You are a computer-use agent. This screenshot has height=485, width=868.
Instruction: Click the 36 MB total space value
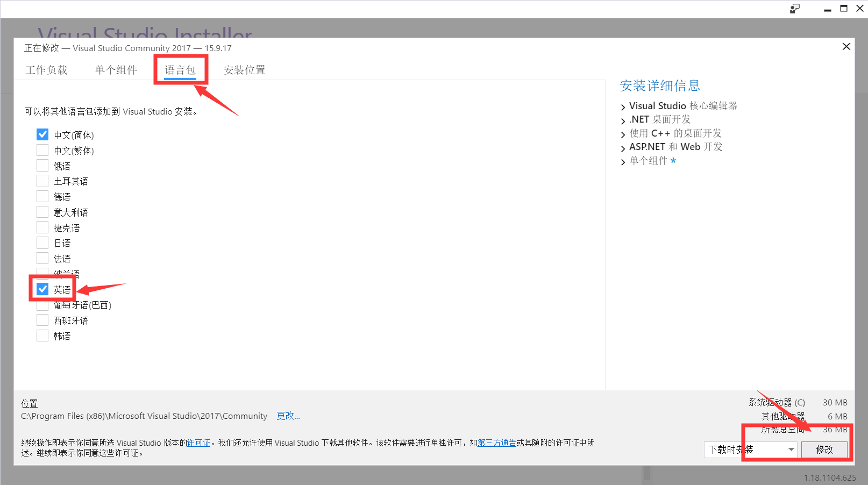pos(835,430)
